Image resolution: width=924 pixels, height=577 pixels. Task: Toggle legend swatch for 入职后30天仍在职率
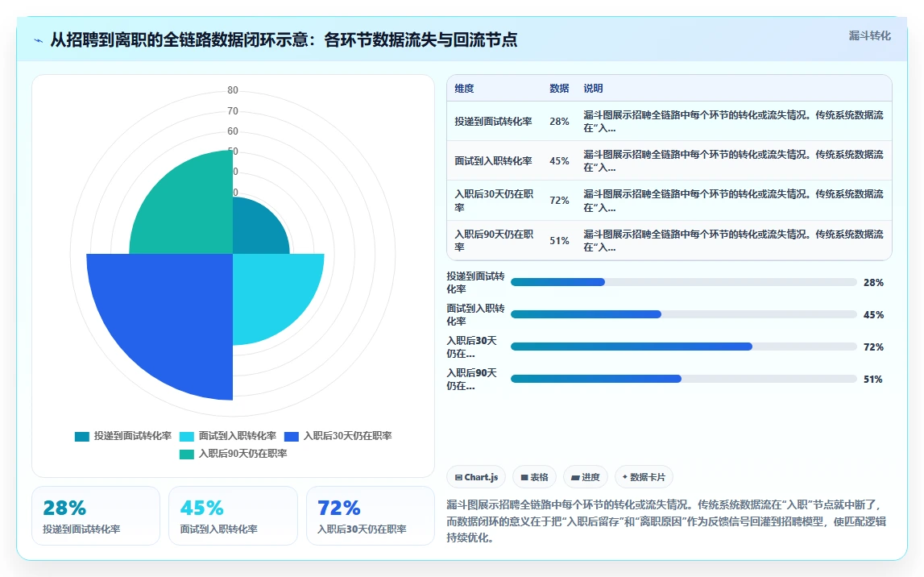coord(292,436)
